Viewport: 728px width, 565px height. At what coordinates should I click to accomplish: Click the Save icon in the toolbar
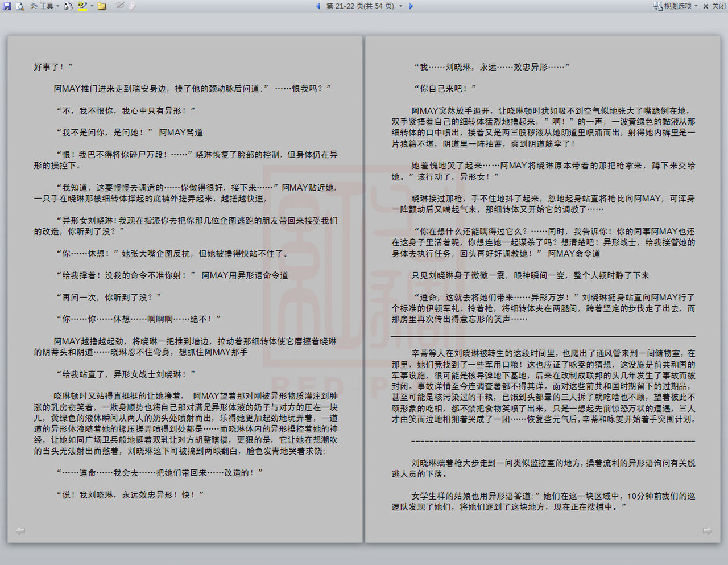click(x=7, y=6)
